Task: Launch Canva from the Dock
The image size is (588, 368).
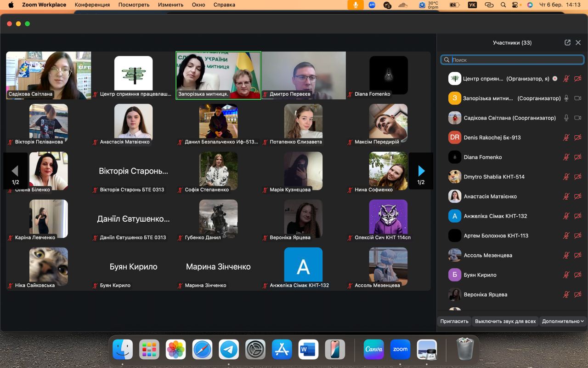Action: 373,350
